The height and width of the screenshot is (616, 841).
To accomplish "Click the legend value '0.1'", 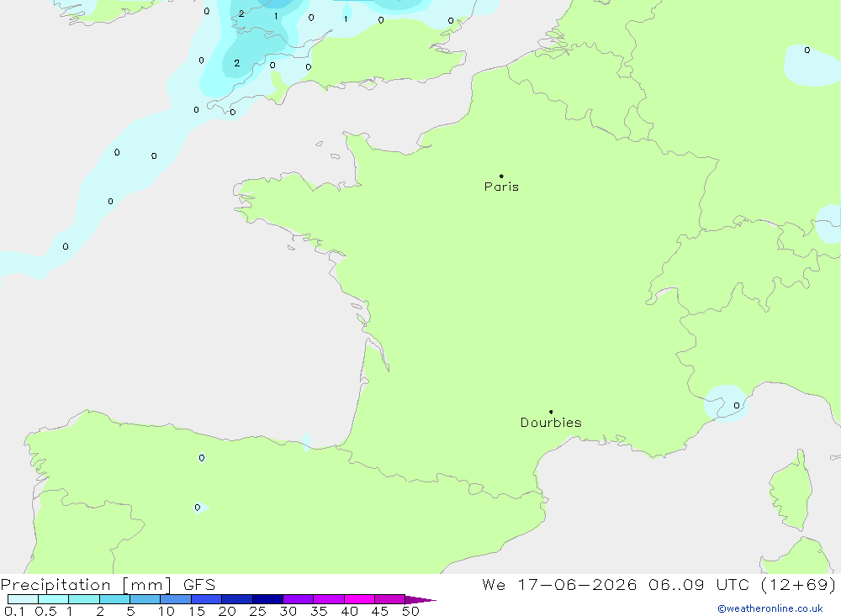I will coord(14,611).
